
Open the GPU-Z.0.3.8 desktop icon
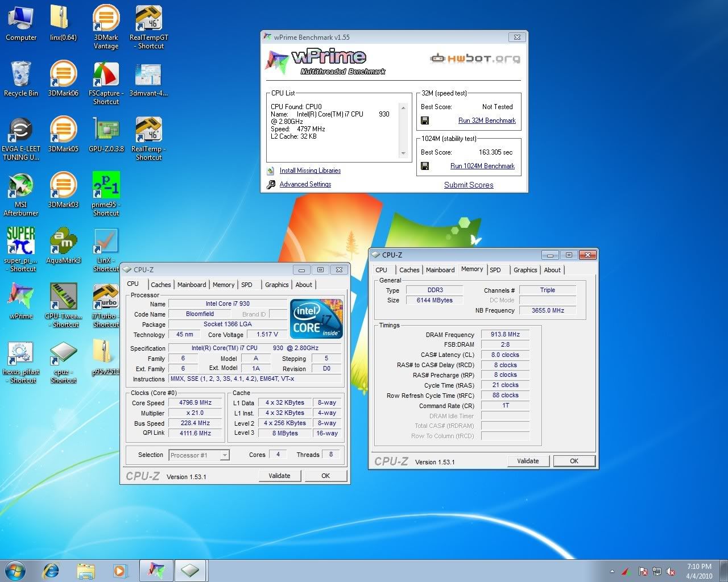106,135
